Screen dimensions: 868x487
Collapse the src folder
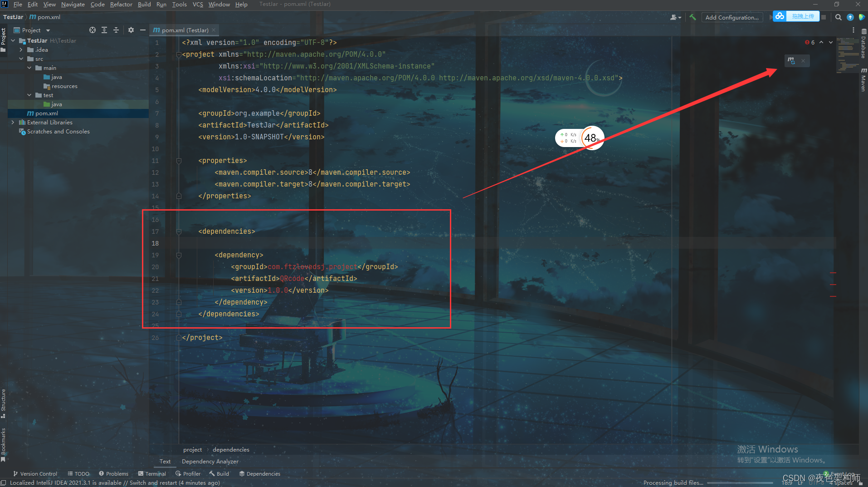tap(21, 59)
